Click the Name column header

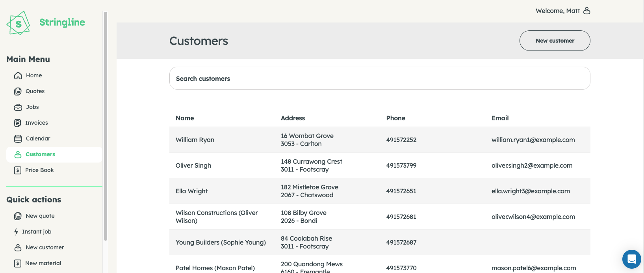point(185,118)
